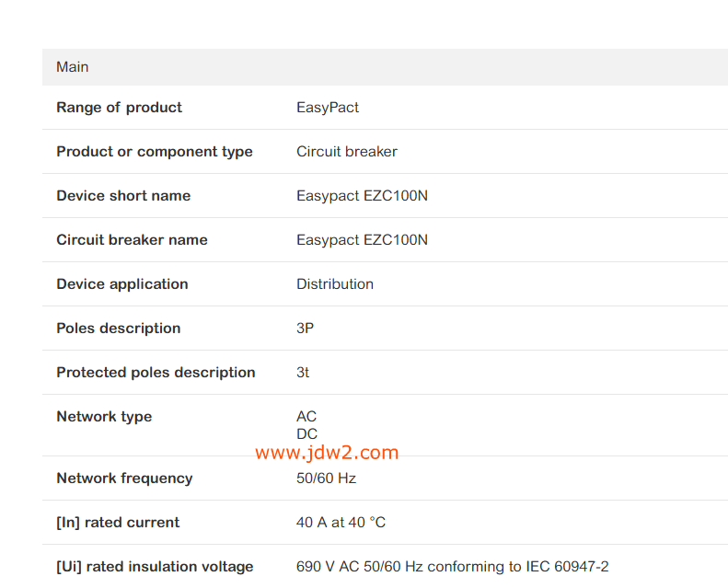Viewport: 728px width, 588px height.
Task: Click the Device application label
Action: tap(121, 284)
